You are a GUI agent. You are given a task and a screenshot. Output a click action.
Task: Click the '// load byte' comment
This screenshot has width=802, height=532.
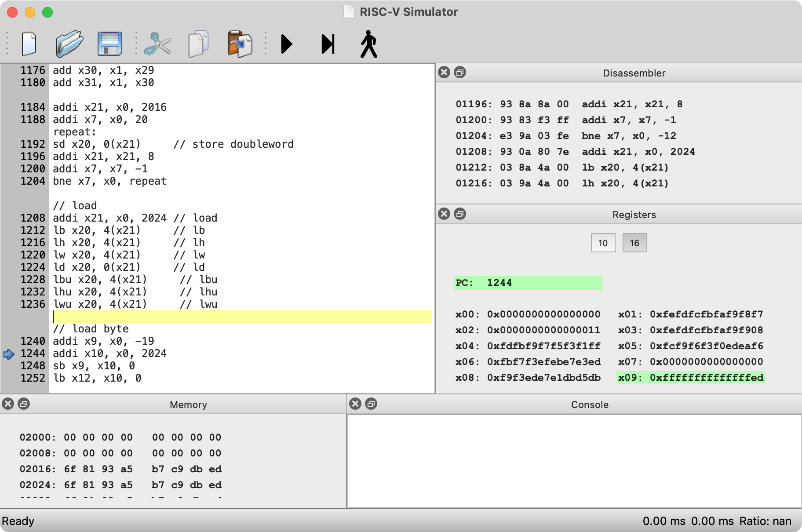(91, 329)
